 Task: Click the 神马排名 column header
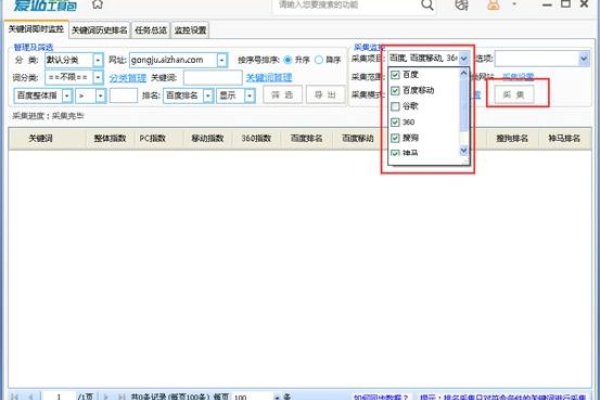(564, 138)
